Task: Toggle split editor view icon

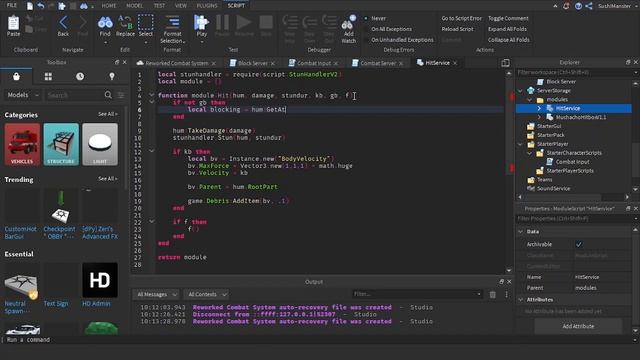Action: tap(505, 62)
